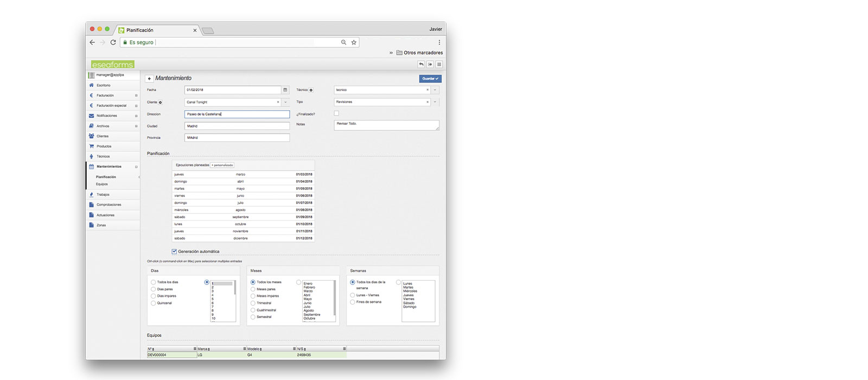The height and width of the screenshot is (380, 868).
Task: Open Equipos submenu item
Action: (102, 184)
